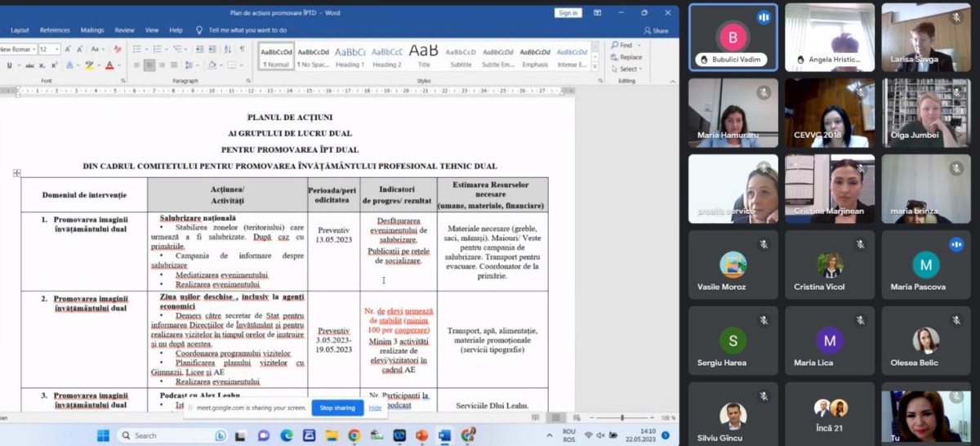Click the multilevel list icon
This screenshot has height=446, width=980.
pos(177,49)
